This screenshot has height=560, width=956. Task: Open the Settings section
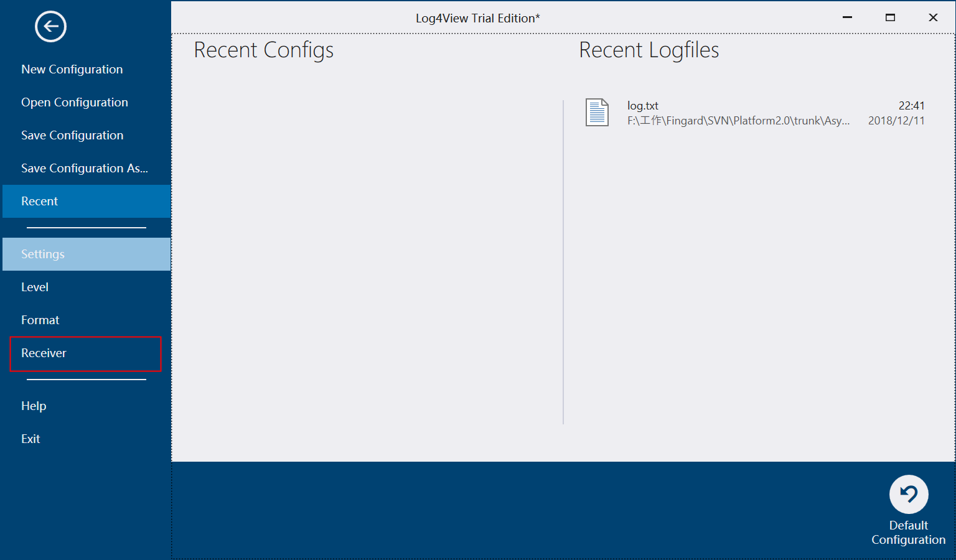[x=43, y=254]
